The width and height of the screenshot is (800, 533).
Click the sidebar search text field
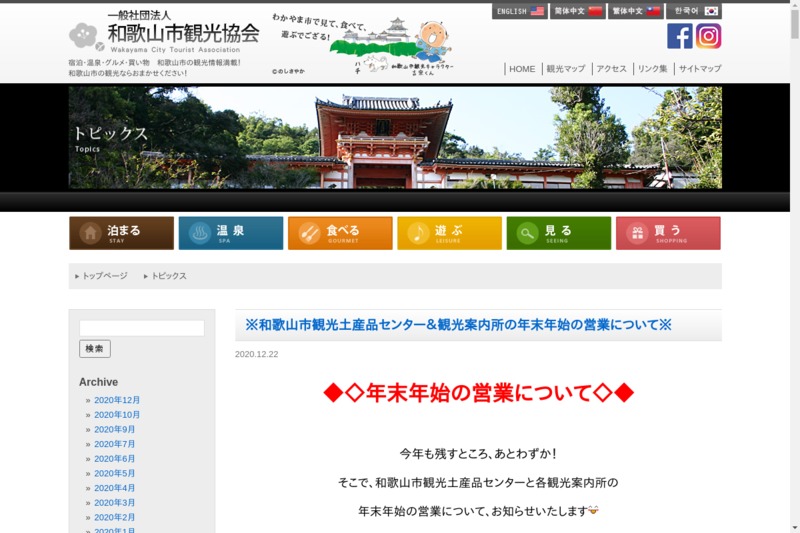(142, 328)
